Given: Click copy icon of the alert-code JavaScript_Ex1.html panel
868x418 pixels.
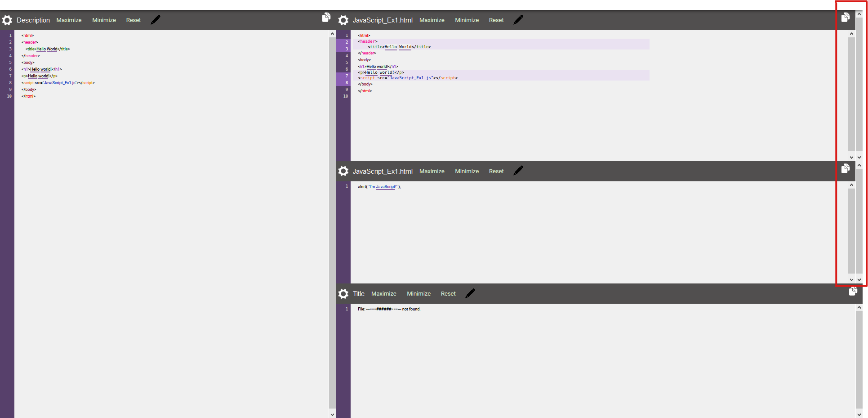Looking at the screenshot, I should click(x=846, y=168).
